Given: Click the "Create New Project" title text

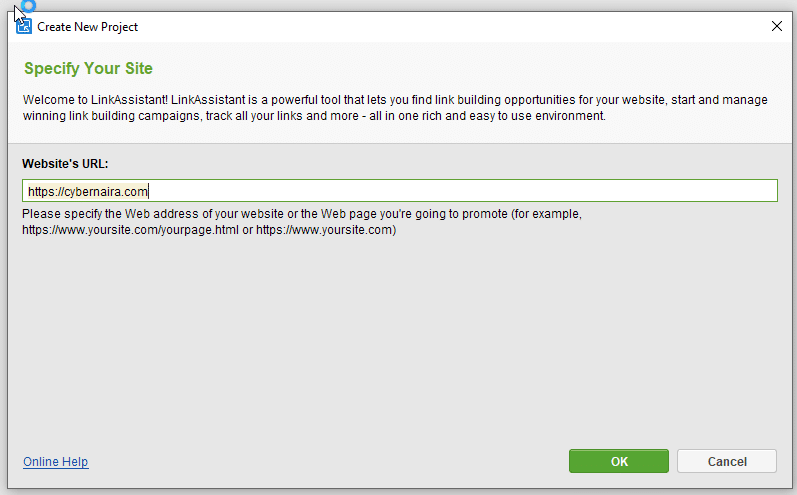Looking at the screenshot, I should [88, 27].
